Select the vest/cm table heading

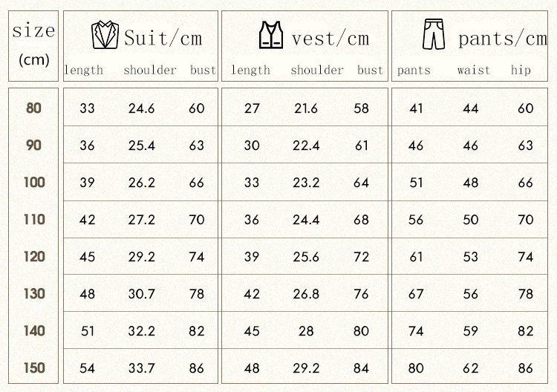330,38
